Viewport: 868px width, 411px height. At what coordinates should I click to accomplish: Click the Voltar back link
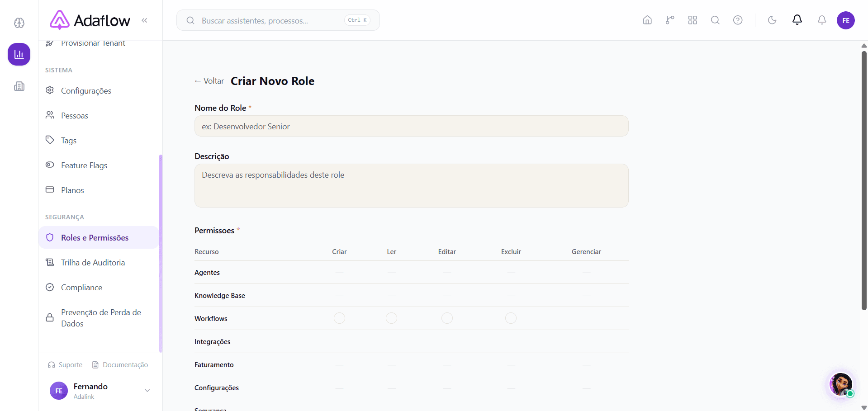209,81
